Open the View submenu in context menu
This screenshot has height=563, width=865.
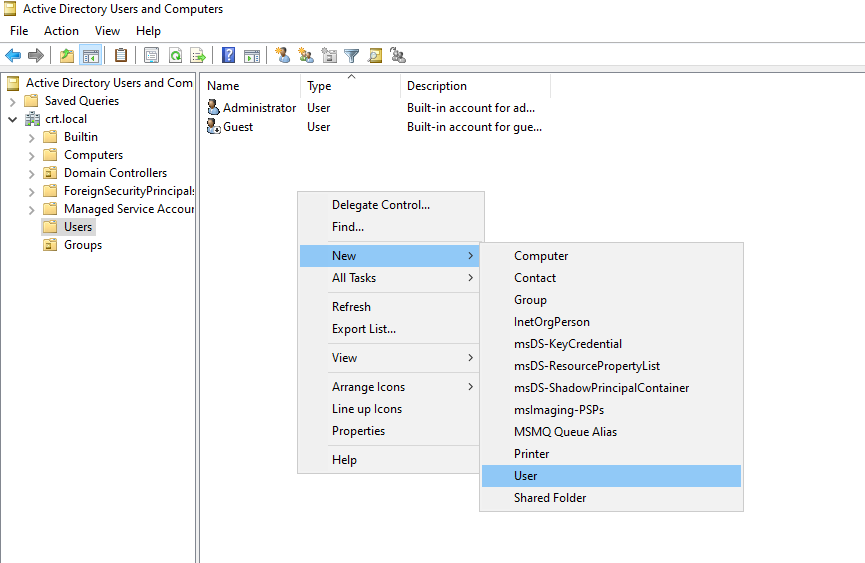tap(389, 358)
